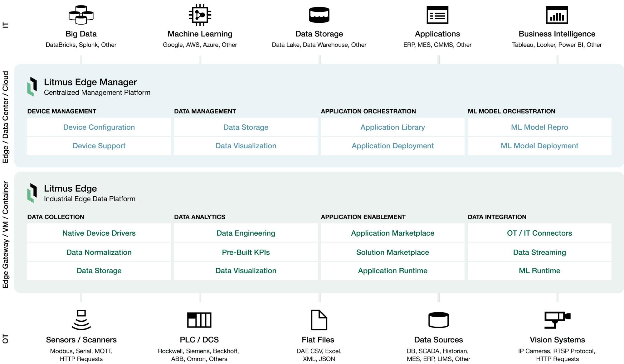Click the Big Data databases icon
The height and width of the screenshot is (364, 624).
[x=81, y=15]
